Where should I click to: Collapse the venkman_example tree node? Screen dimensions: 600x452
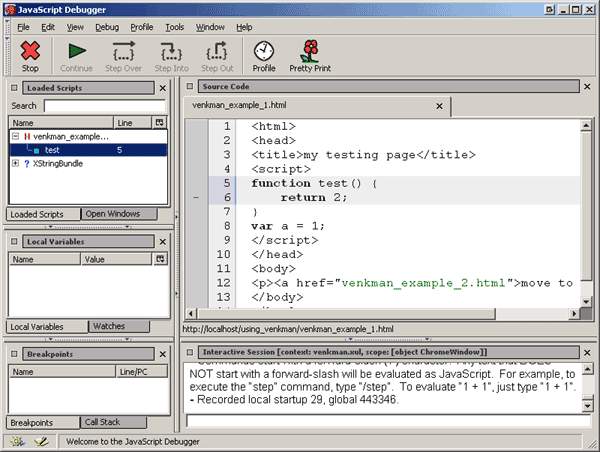click(15, 136)
